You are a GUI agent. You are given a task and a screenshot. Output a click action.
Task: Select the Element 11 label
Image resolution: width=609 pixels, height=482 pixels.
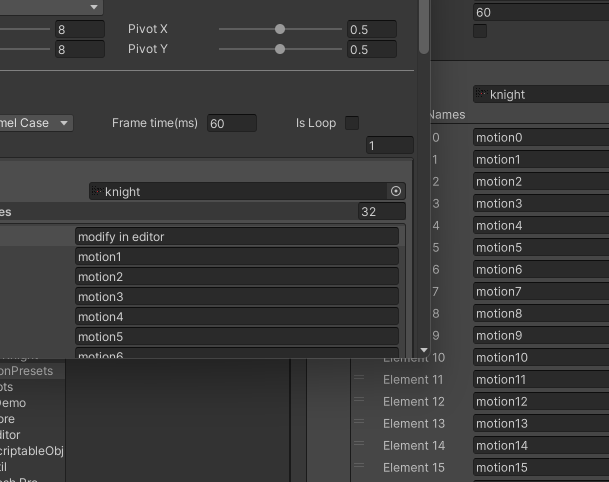point(413,379)
